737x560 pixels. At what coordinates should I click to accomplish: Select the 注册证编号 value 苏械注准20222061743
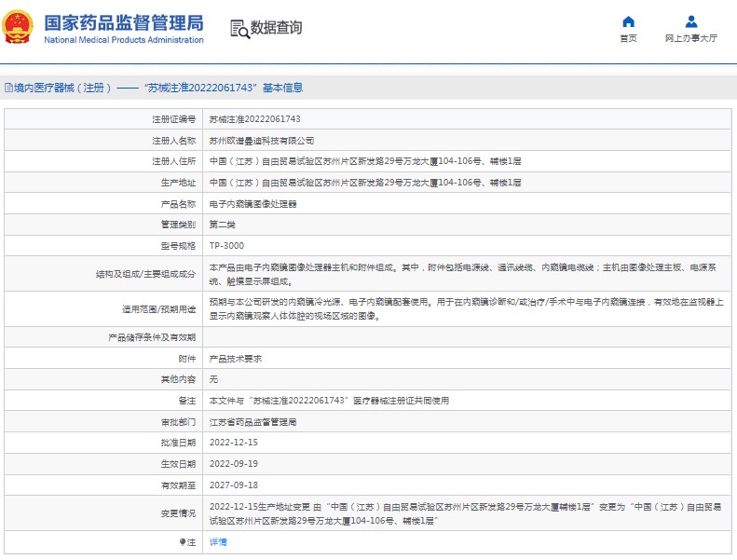click(x=254, y=119)
